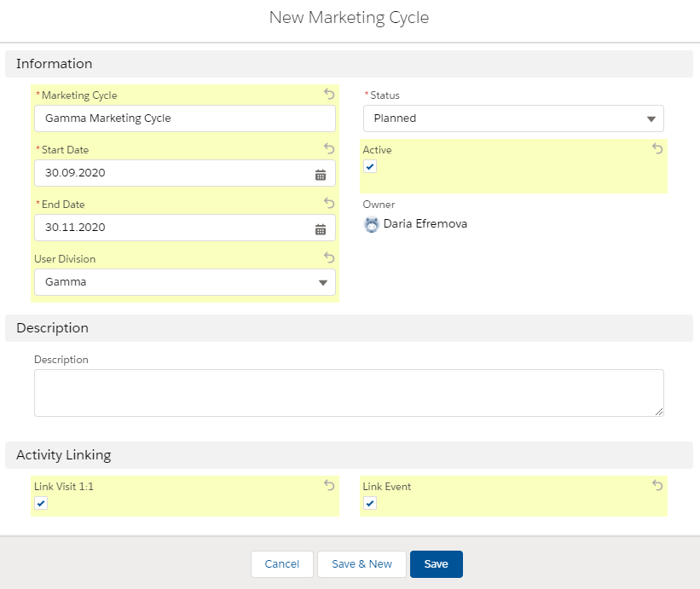Click the revert icon above the Active checkbox

[657, 148]
